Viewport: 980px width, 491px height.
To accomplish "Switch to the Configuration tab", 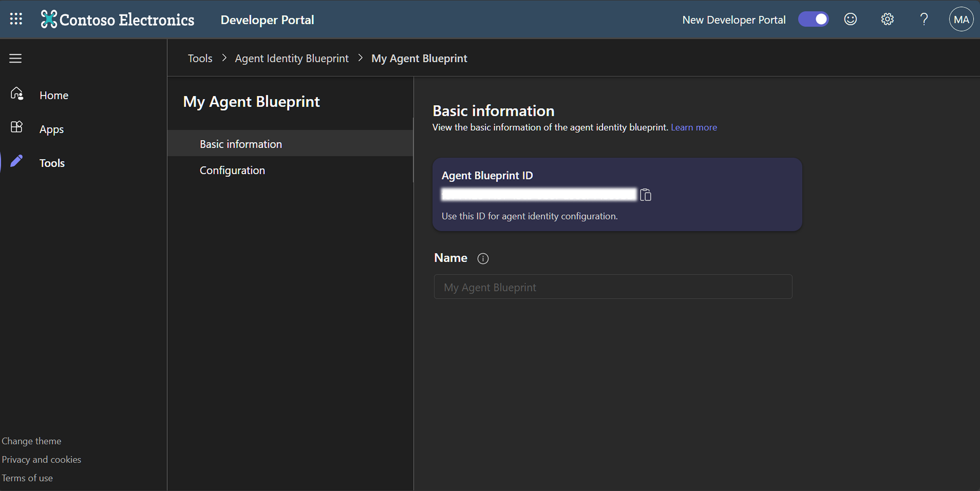I will click(232, 170).
